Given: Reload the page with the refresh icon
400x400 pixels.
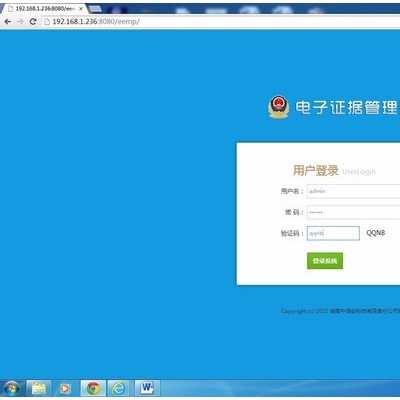Looking at the screenshot, I should (x=33, y=22).
